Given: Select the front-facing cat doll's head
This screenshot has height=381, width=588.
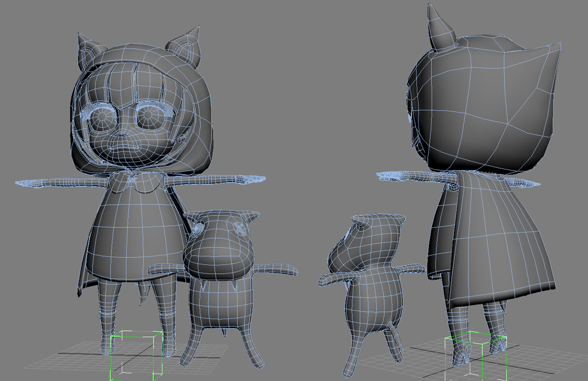Looking at the screenshot, I should click(220, 245).
